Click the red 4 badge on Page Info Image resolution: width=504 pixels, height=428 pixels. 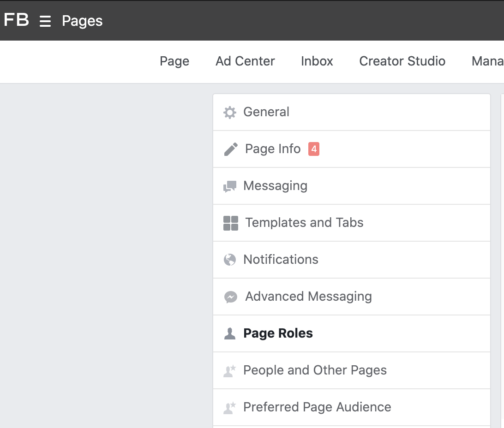(x=314, y=149)
